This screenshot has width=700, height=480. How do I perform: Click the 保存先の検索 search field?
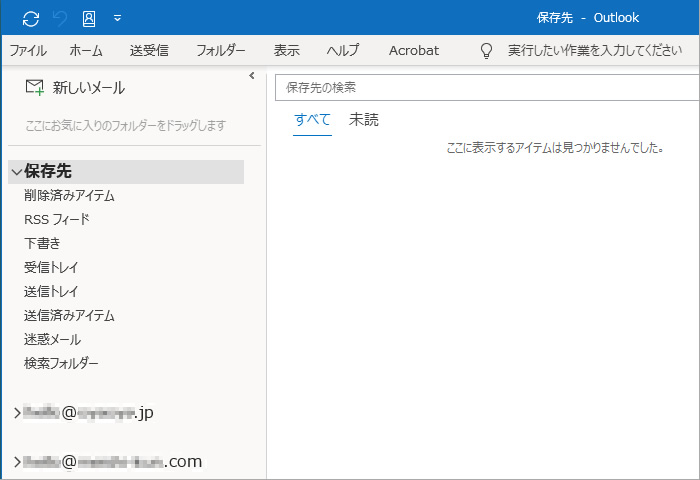click(x=487, y=88)
